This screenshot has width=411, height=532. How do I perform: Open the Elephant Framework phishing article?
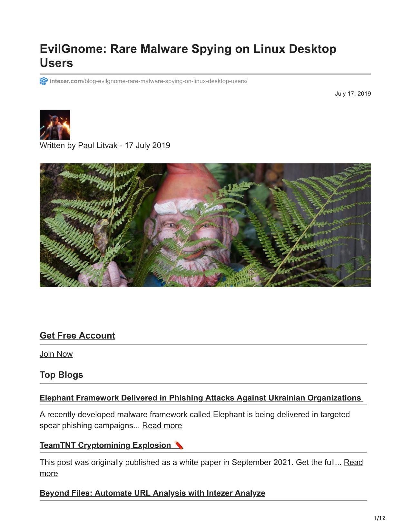(x=200, y=398)
